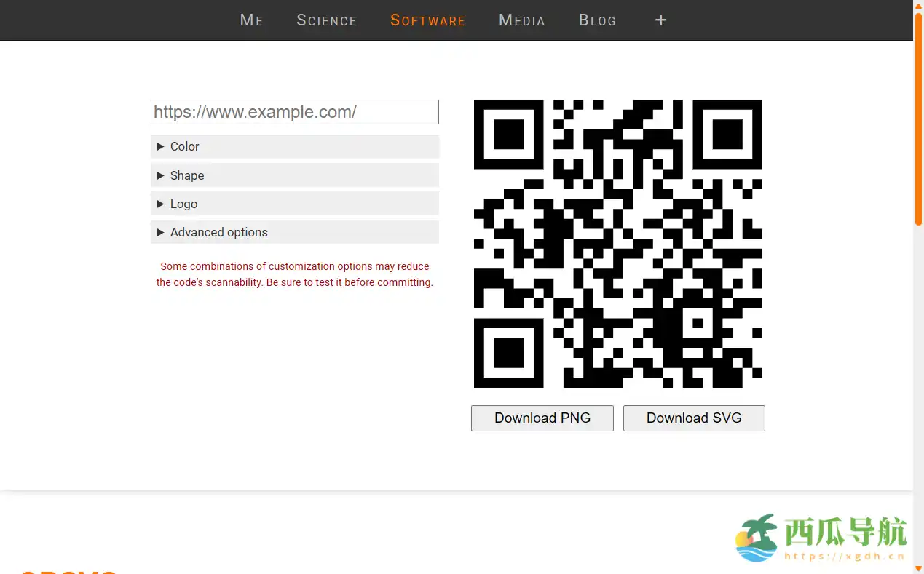Click the watermelon navigation palm tree logo
The width and height of the screenshot is (924, 574).
pyautogui.click(x=757, y=537)
